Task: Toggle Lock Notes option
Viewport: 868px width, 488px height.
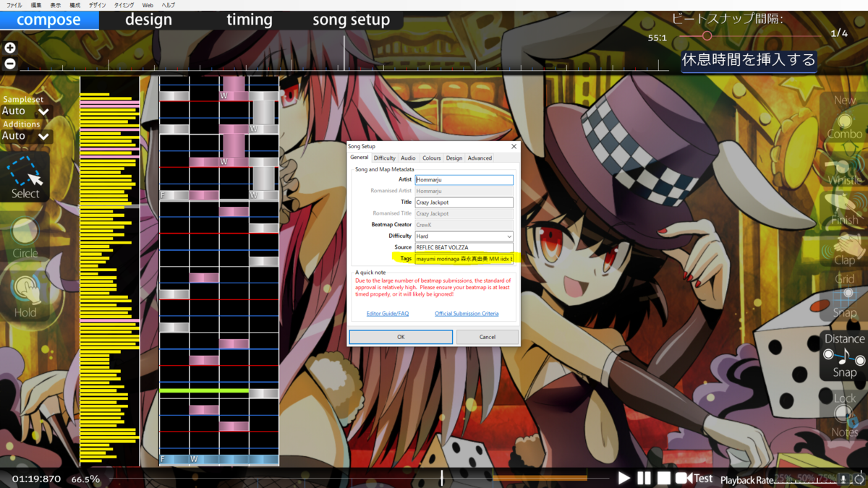Action: [844, 415]
